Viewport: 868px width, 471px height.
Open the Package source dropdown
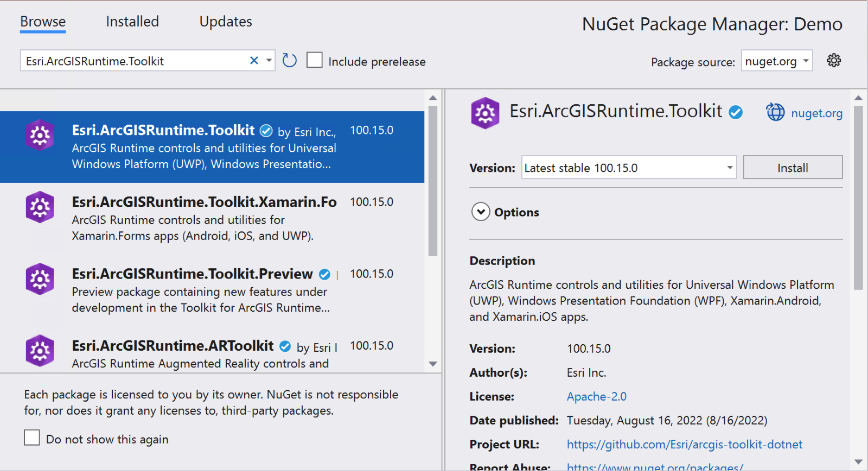[x=777, y=61]
